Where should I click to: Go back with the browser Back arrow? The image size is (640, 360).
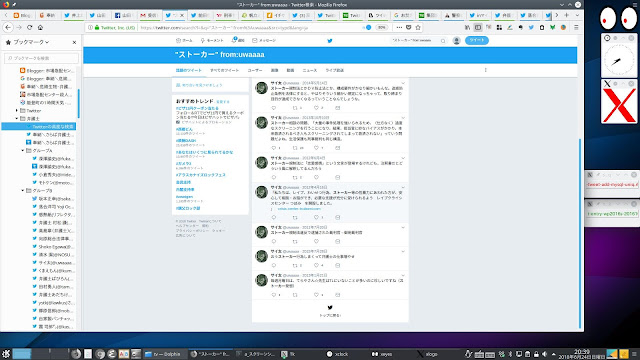tap(8, 27)
